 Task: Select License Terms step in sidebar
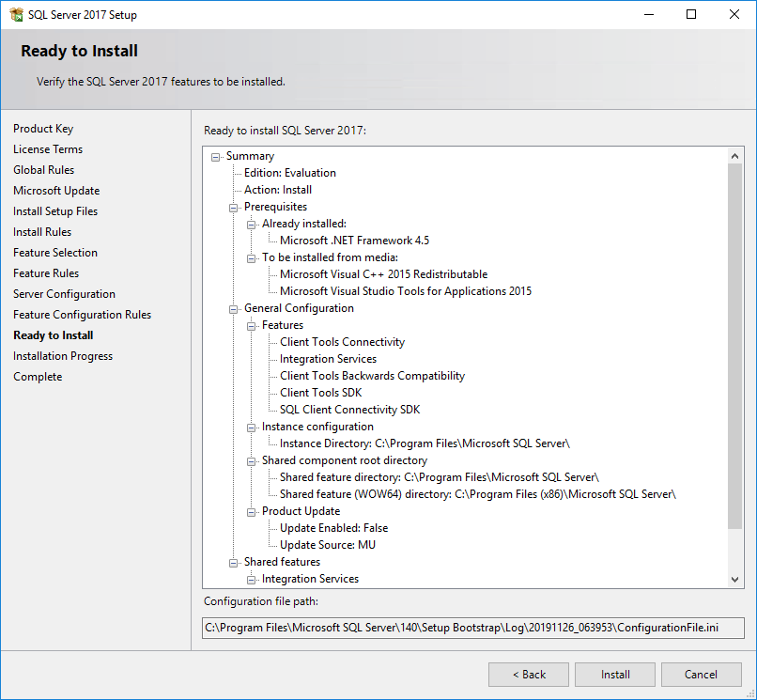coord(48,149)
